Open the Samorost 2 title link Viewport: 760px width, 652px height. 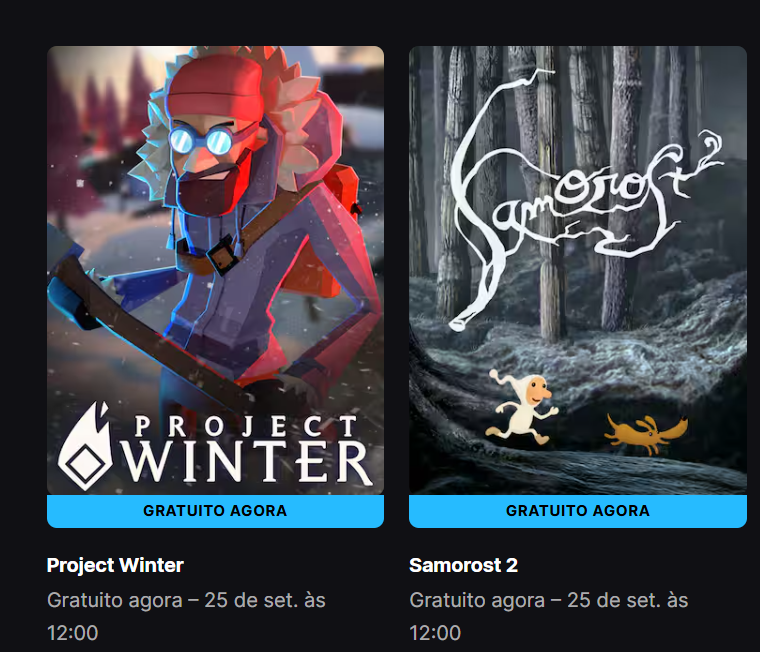pyautogui.click(x=463, y=565)
